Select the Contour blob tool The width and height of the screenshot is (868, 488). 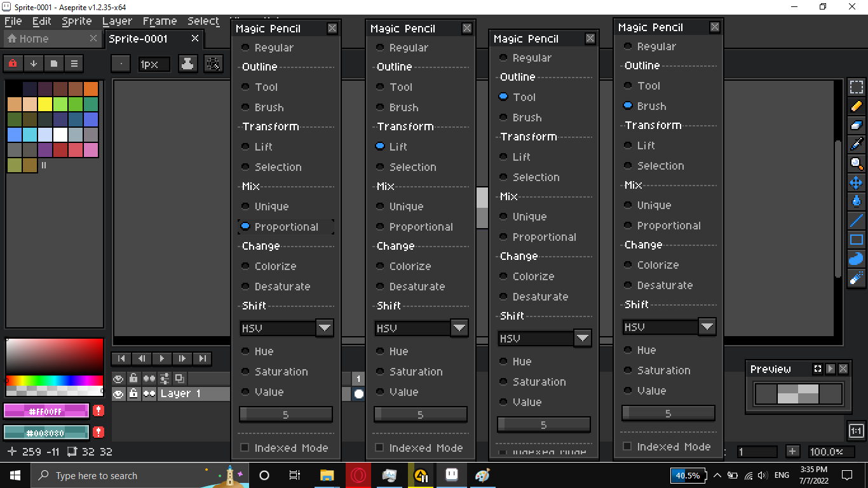coord(856,259)
